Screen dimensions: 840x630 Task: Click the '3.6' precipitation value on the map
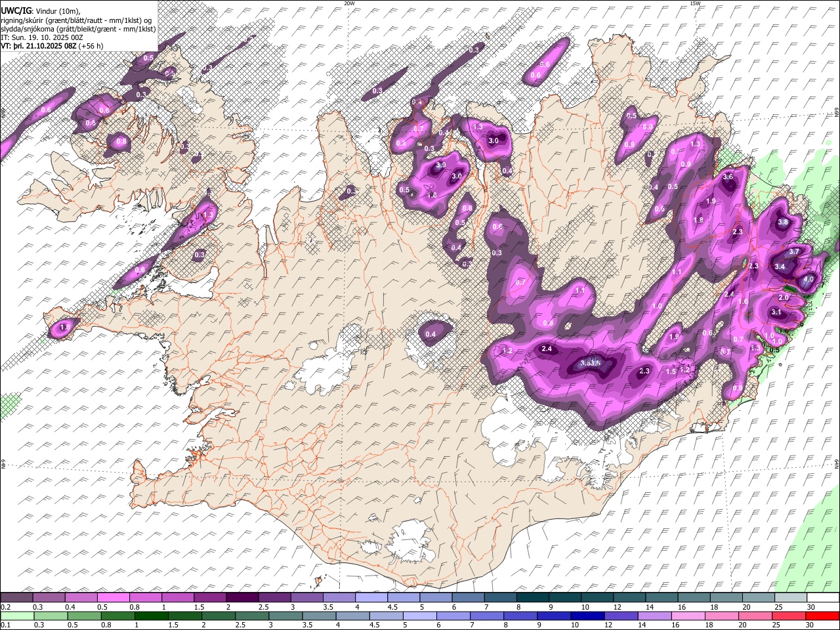pos(728,177)
